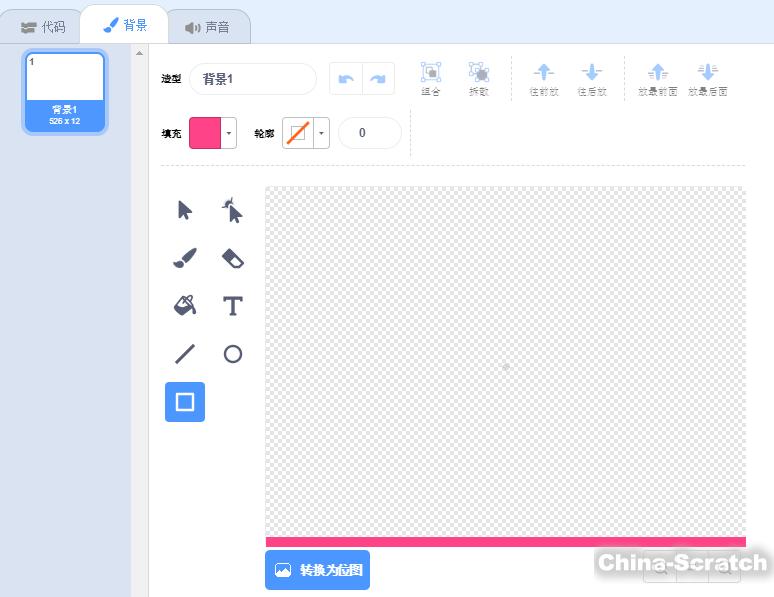Switch to the 代码 tab
This screenshot has height=597, width=774.
tap(43, 27)
